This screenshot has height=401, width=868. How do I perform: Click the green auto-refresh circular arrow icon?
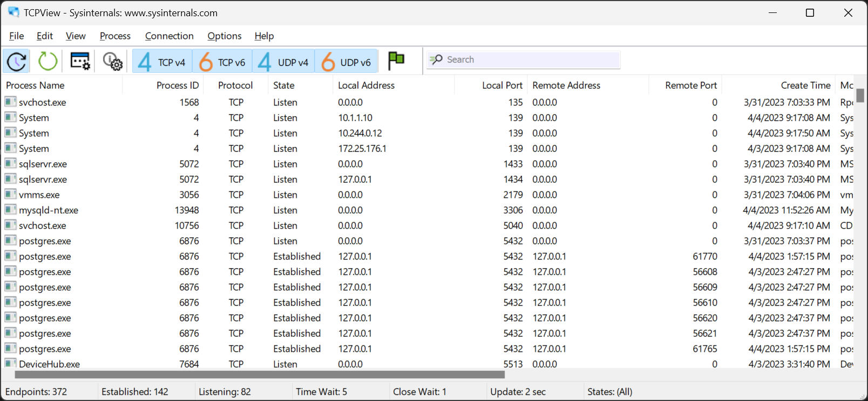[x=48, y=61]
